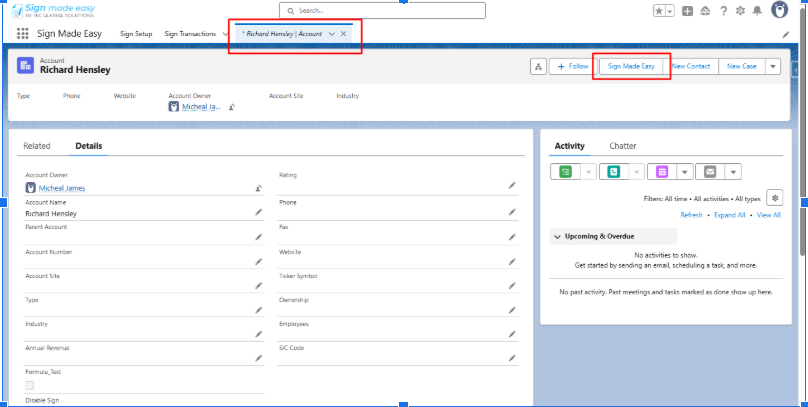The width and height of the screenshot is (808, 407).
Task: Click the notifications bell icon
Action: point(757,11)
